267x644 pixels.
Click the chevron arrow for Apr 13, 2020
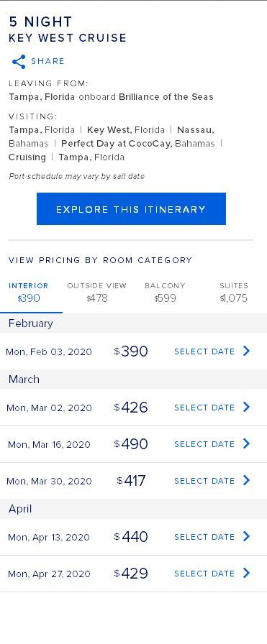click(x=246, y=536)
